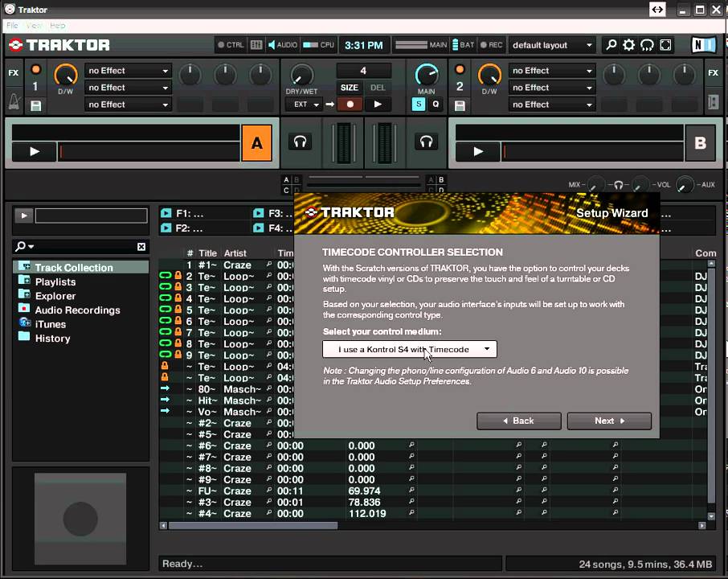Toggle the headphone cruise mode icon in header

click(x=647, y=45)
